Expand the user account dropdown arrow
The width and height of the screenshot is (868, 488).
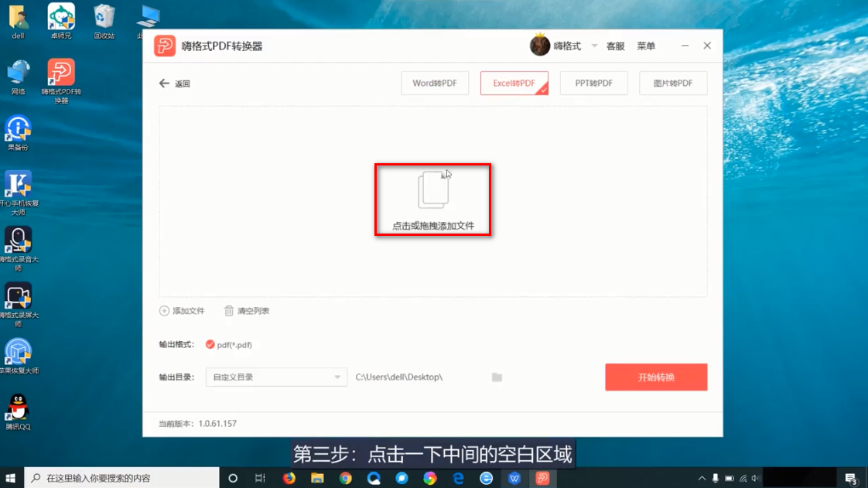[594, 46]
